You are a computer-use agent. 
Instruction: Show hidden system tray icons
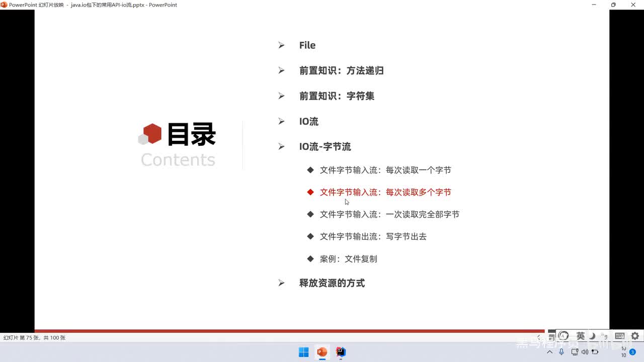pyautogui.click(x=549, y=352)
